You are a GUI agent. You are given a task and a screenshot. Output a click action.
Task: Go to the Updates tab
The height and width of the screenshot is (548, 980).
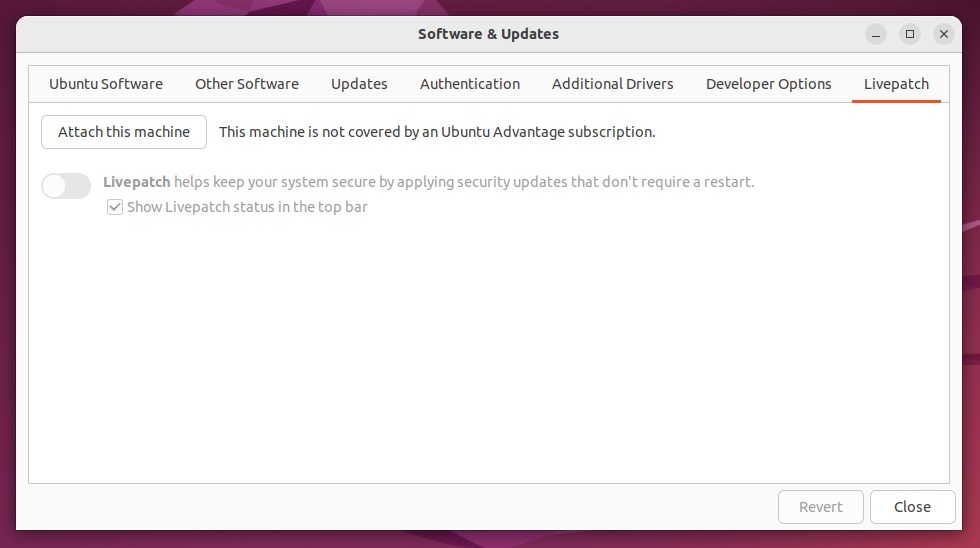359,84
